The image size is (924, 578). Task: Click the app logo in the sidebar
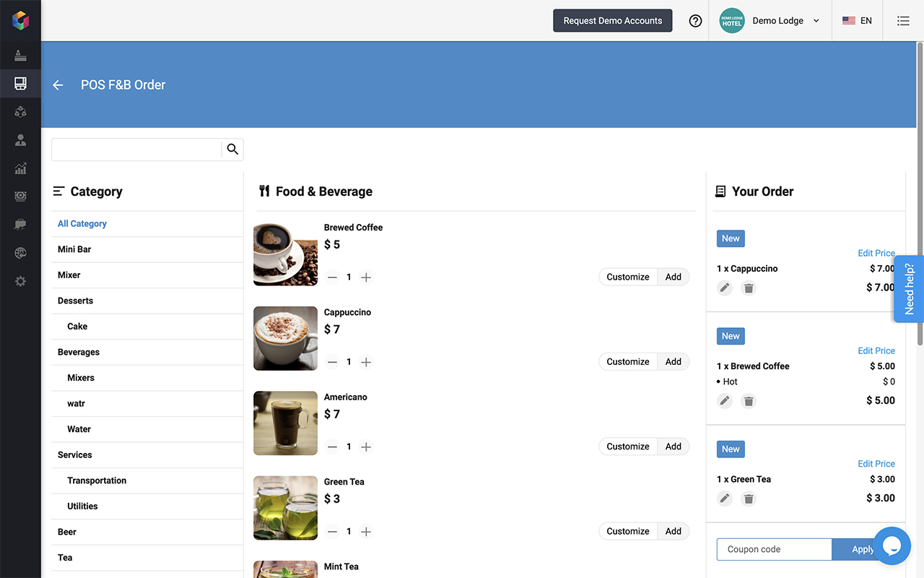coord(20,20)
